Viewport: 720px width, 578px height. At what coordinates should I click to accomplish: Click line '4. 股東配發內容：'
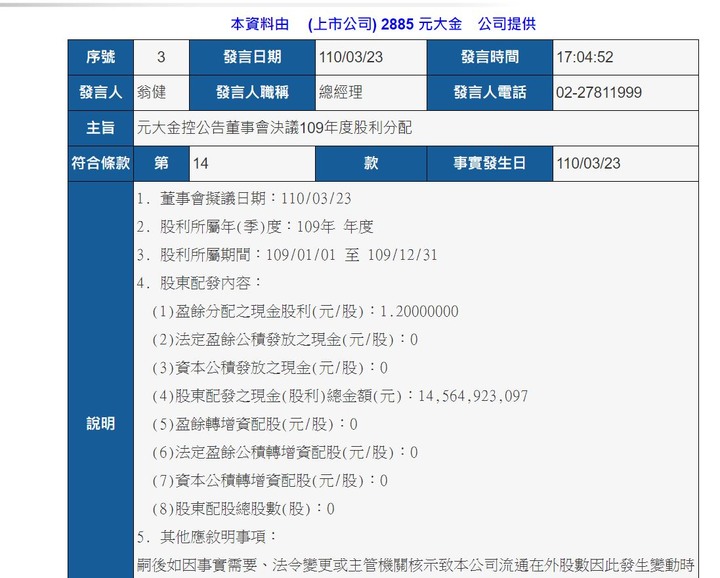click(199, 283)
